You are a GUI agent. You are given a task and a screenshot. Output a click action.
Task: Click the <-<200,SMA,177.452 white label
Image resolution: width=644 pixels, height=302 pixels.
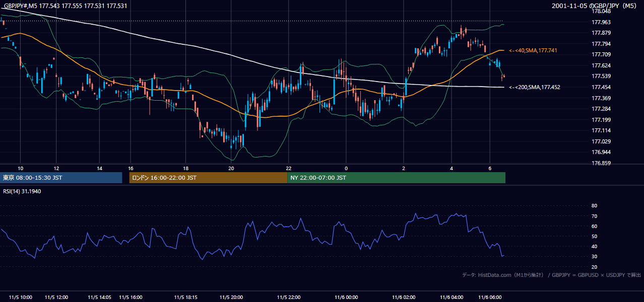click(534, 88)
